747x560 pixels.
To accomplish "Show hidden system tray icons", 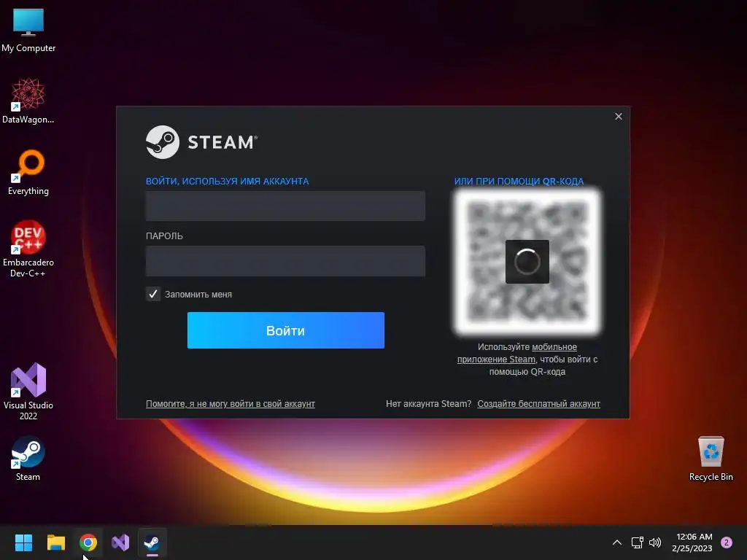I will coord(617,542).
